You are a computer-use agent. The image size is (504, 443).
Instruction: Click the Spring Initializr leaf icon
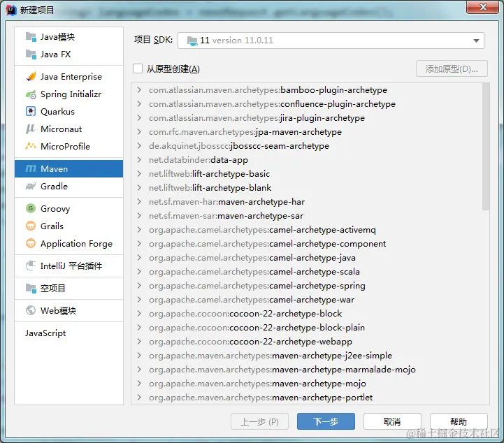pos(31,94)
